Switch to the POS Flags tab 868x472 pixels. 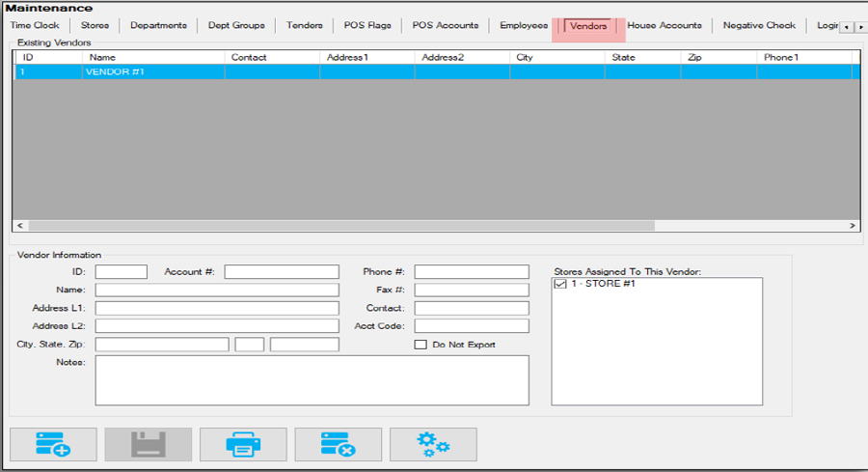pos(367,25)
